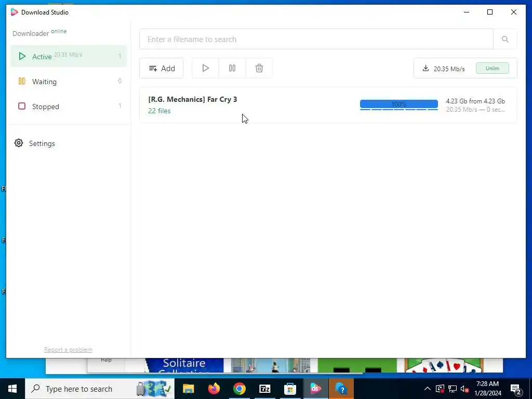Image resolution: width=532 pixels, height=399 pixels.
Task: Click the security warning tray icon
Action: tap(440, 389)
